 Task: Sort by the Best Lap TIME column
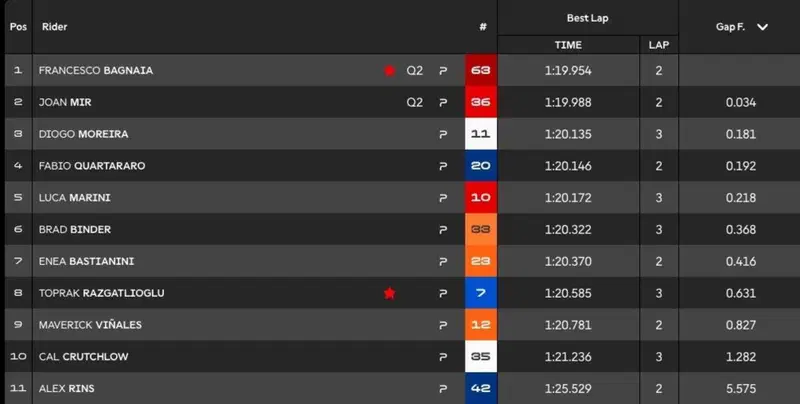click(x=568, y=45)
